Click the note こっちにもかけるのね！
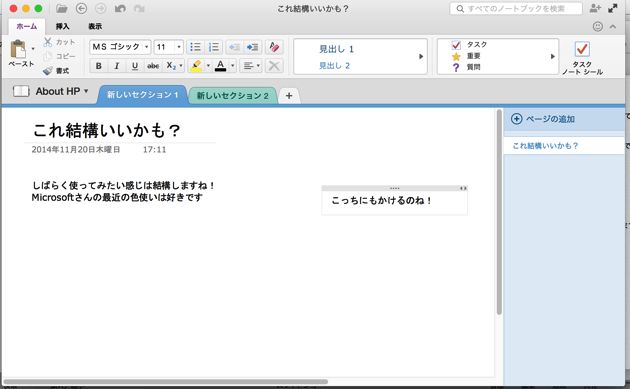This screenshot has height=389, width=630. [x=382, y=200]
